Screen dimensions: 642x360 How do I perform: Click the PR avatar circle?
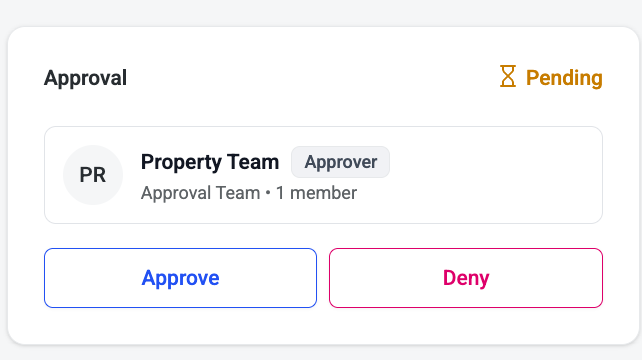(x=93, y=175)
